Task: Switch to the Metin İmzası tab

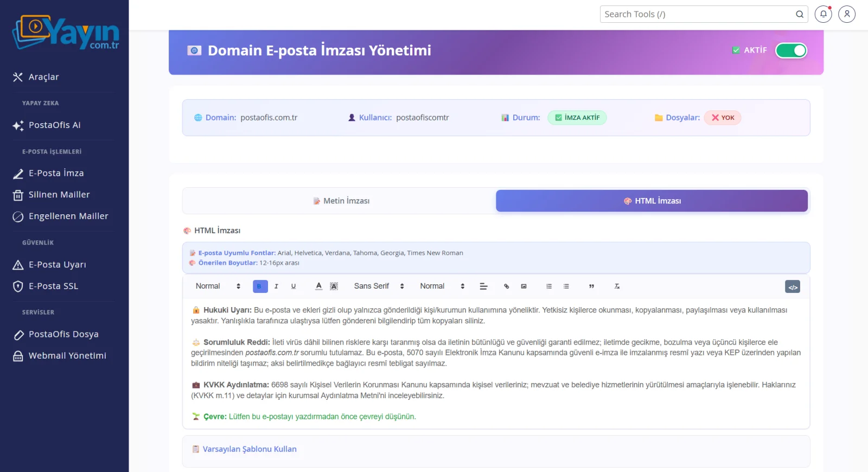Action: (x=340, y=201)
